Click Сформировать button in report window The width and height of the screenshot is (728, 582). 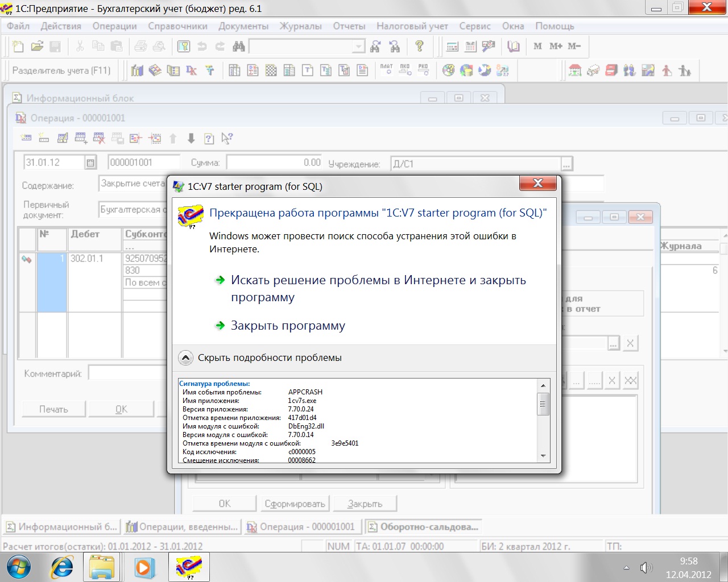pyautogui.click(x=295, y=504)
